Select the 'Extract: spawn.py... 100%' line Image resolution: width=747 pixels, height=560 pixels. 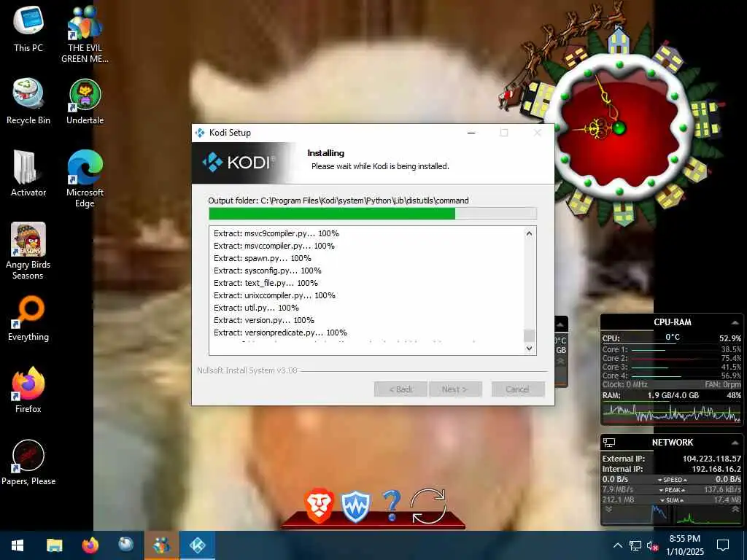tap(262, 258)
